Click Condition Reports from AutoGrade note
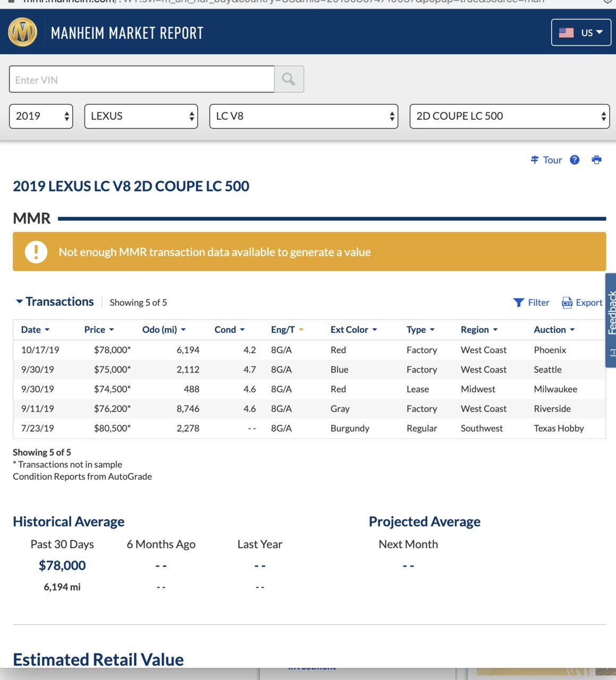This screenshot has width=616, height=680. tap(82, 476)
